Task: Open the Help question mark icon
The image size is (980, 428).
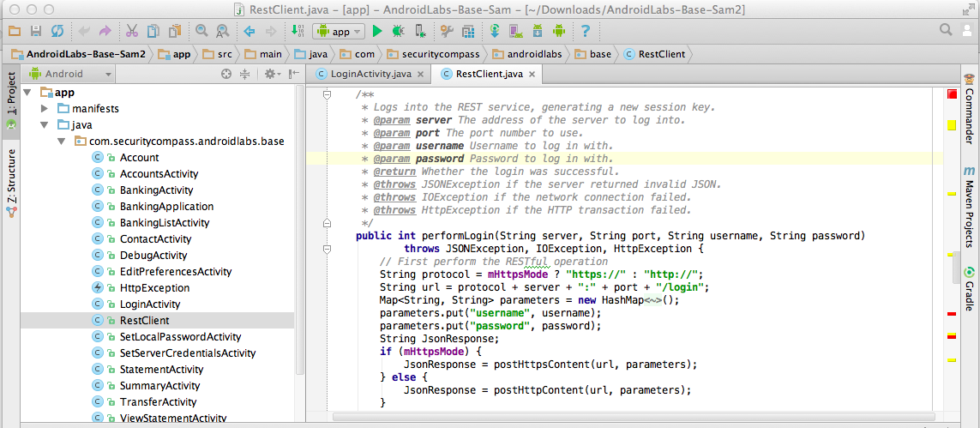Action: tap(586, 31)
